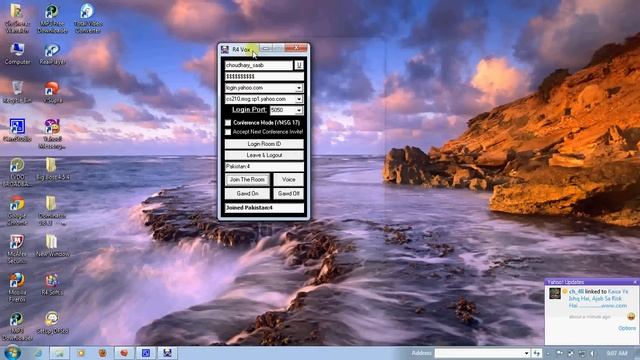The width and height of the screenshot is (640, 360).
Task: Close the Yahoo! Updates popup
Action: [635, 282]
